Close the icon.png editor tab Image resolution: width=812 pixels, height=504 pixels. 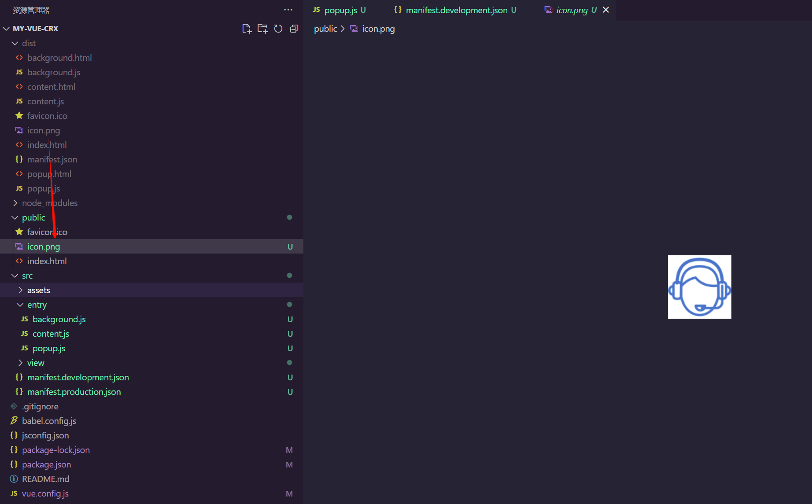pos(606,10)
